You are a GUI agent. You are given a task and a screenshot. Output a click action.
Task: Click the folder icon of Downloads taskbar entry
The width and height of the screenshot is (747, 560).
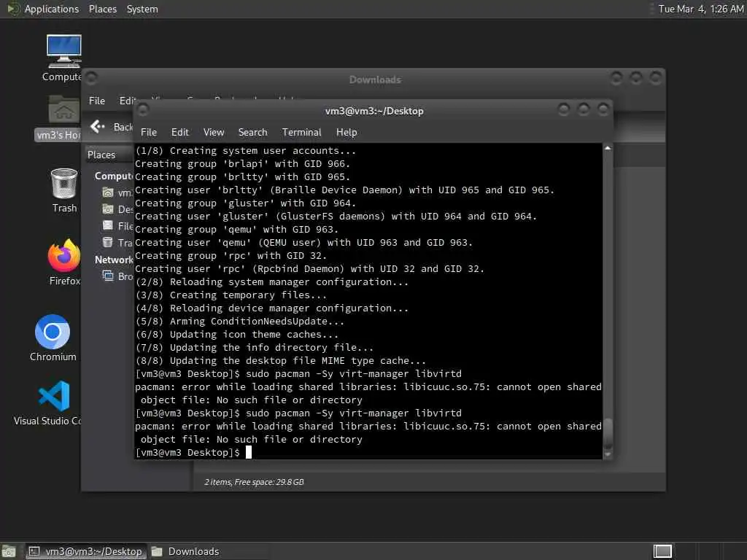coord(157,551)
